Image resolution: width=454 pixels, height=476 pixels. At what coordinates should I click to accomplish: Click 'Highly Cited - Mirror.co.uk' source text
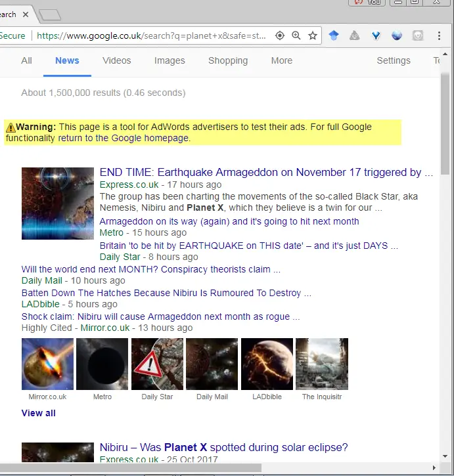(76, 328)
